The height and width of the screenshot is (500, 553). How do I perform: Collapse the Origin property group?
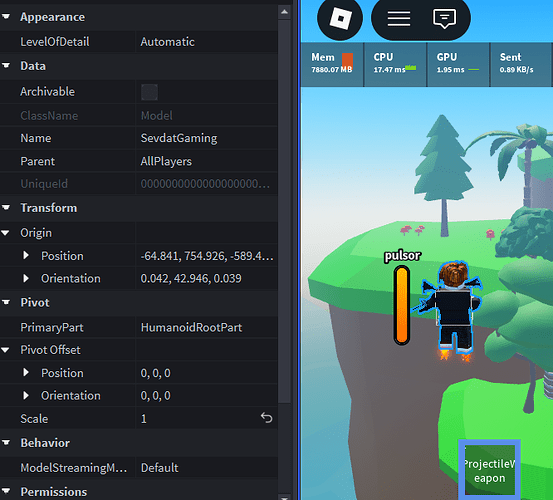5,233
